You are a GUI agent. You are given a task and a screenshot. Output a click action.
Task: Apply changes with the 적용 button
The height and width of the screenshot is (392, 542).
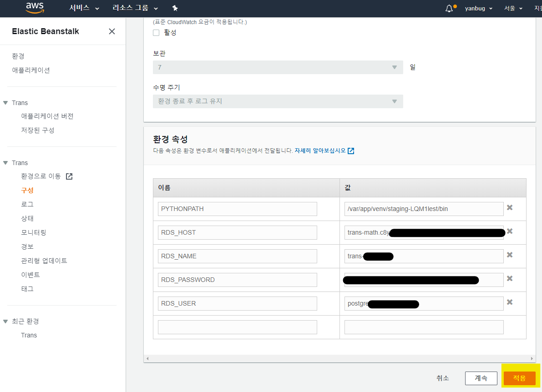(519, 378)
